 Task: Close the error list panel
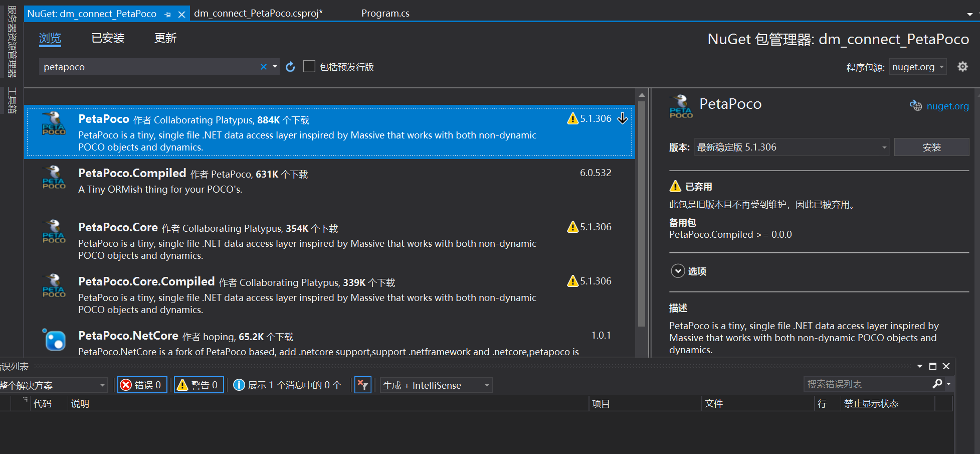coord(946,366)
